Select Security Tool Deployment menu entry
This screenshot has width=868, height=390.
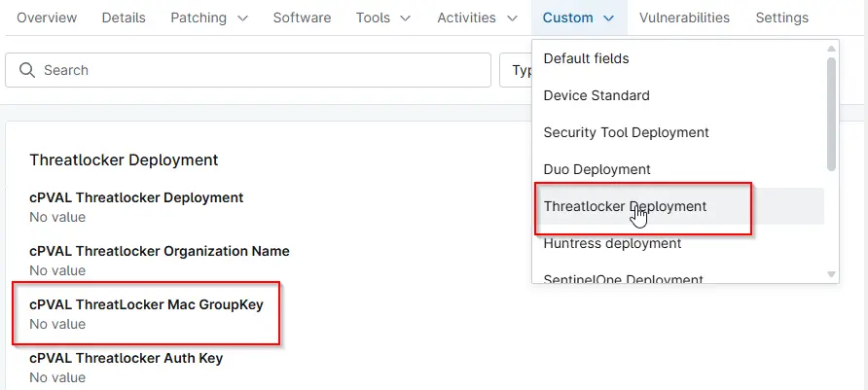pos(626,132)
